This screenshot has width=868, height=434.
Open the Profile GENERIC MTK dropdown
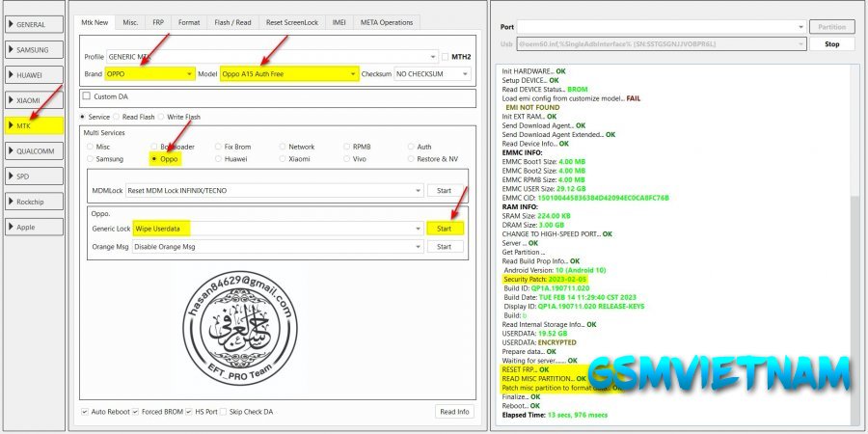tap(272, 57)
